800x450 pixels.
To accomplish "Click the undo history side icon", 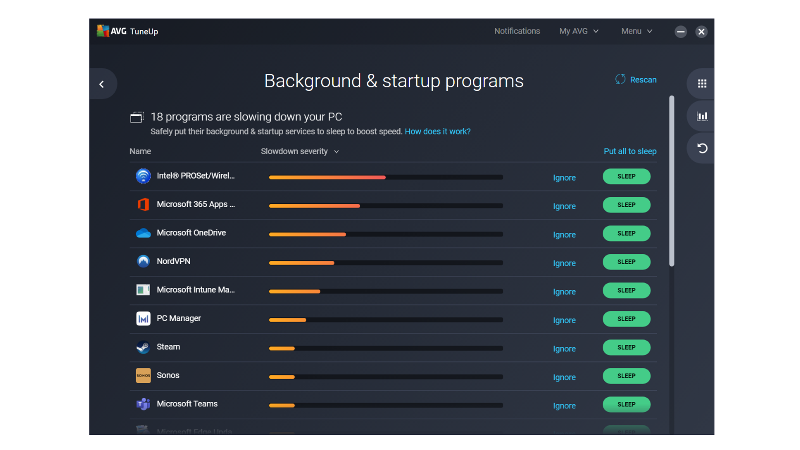I will click(702, 149).
